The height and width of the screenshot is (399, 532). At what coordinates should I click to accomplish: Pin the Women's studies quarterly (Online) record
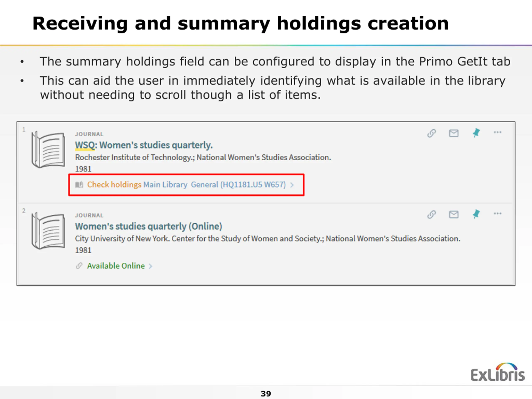tap(476, 214)
